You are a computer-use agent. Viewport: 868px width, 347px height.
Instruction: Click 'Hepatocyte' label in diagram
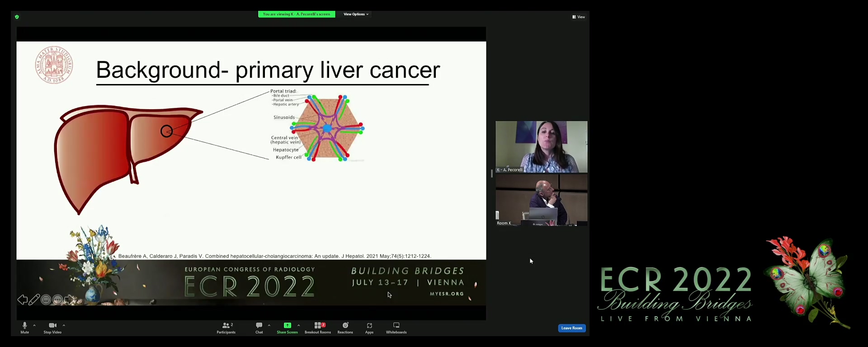(286, 150)
